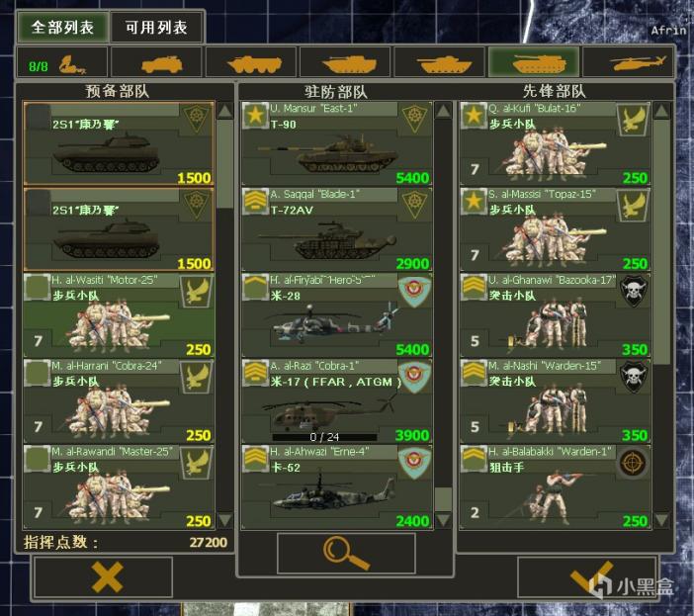Switch to the 可用列表 tab
Screen dimensions: 694x616
pyautogui.click(x=156, y=27)
